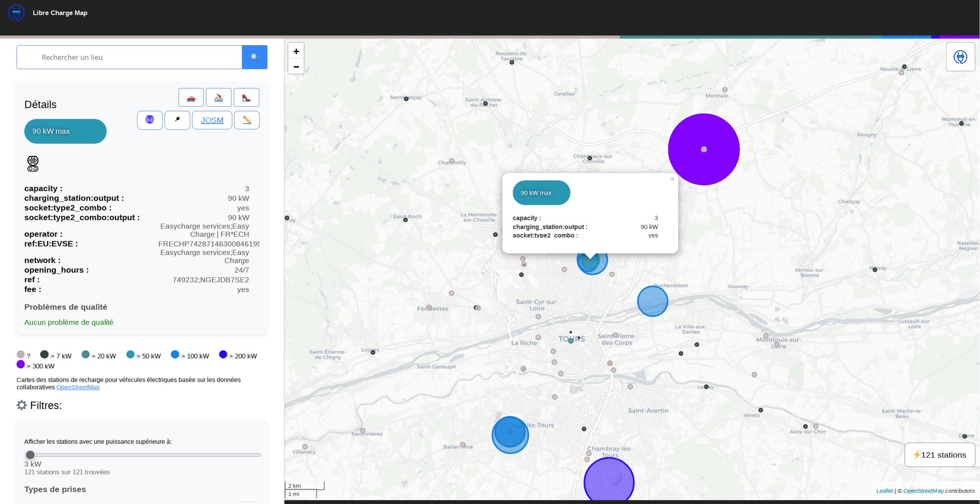The height and width of the screenshot is (504, 980).
Task: Click the black plug icon button
Action: point(177,120)
